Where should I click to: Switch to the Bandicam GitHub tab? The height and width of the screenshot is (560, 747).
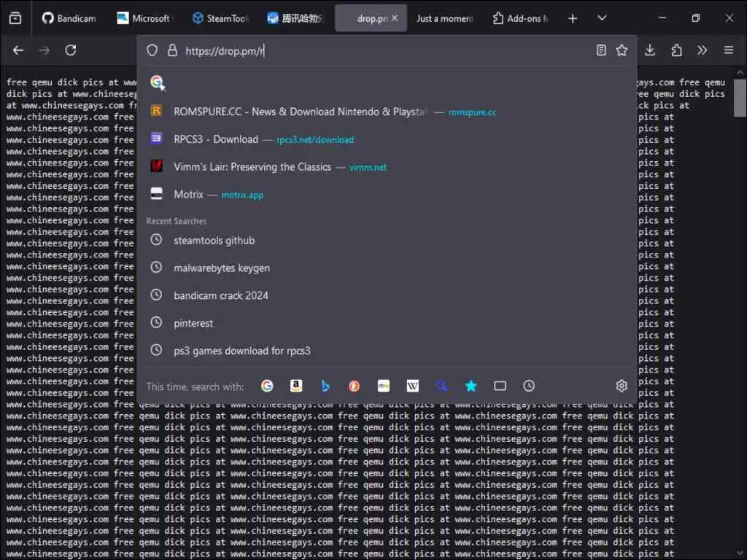coord(69,18)
